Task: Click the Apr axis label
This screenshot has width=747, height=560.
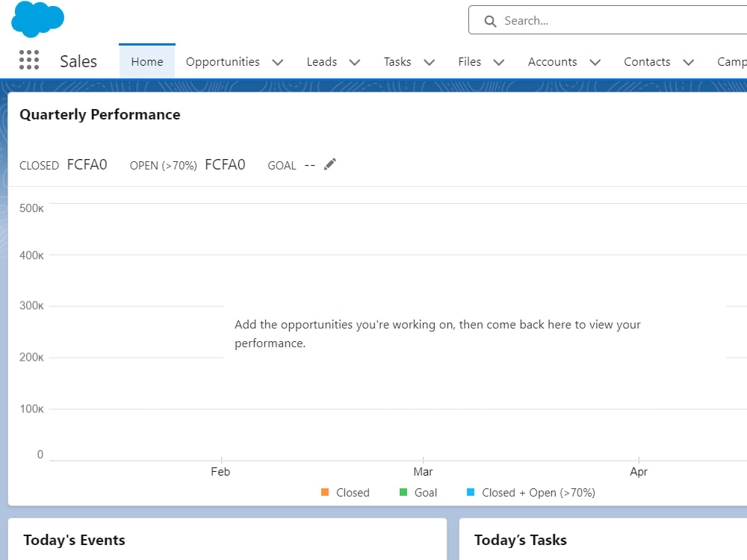Action: click(x=639, y=472)
